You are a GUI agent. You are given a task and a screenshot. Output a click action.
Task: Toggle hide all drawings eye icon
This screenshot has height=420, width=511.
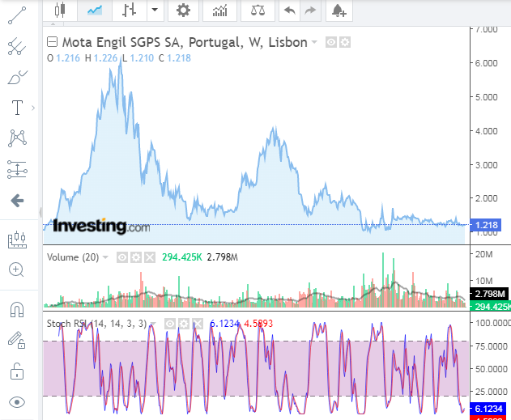pos(17,402)
